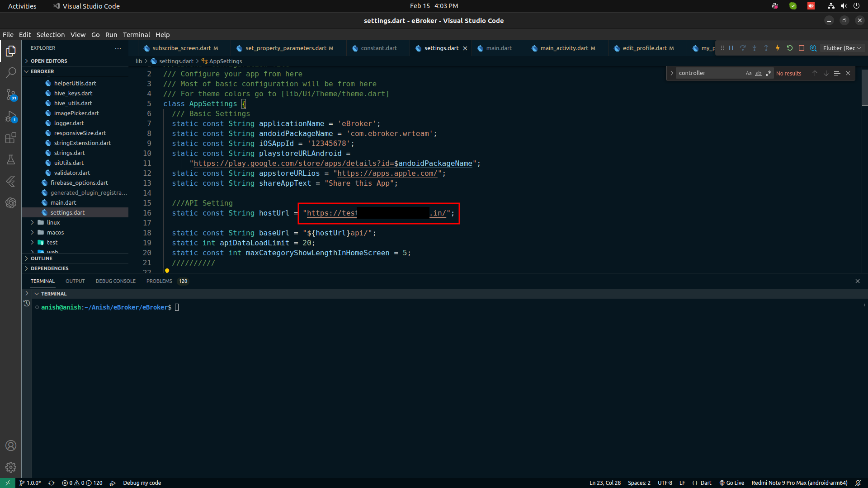Click Step Over in debug toolbar
The width and height of the screenshot is (868, 488).
[x=743, y=48]
